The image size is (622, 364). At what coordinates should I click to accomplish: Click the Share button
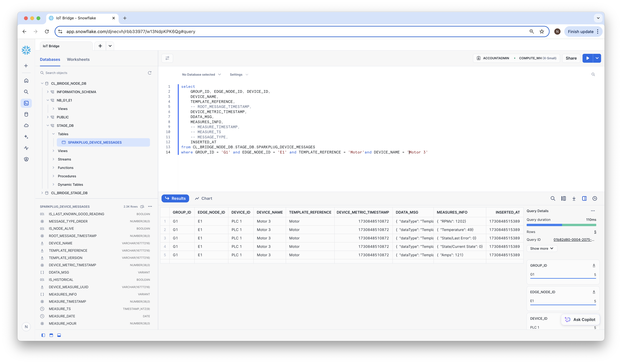[x=571, y=58]
